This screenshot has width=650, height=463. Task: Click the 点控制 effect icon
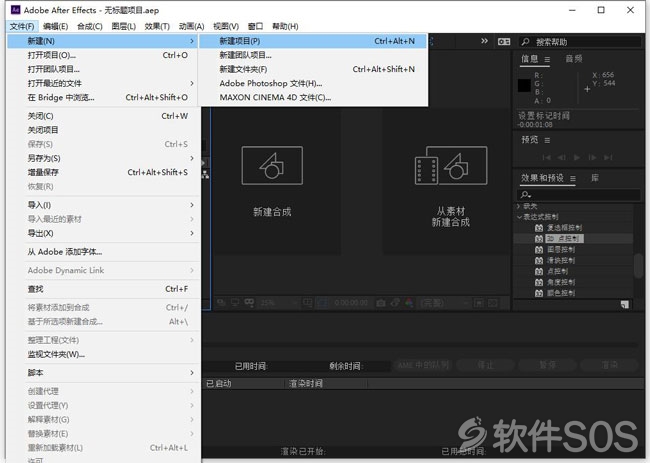538,271
